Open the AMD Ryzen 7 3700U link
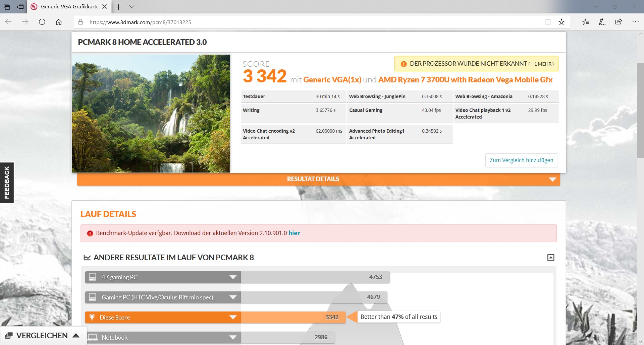 click(x=465, y=80)
